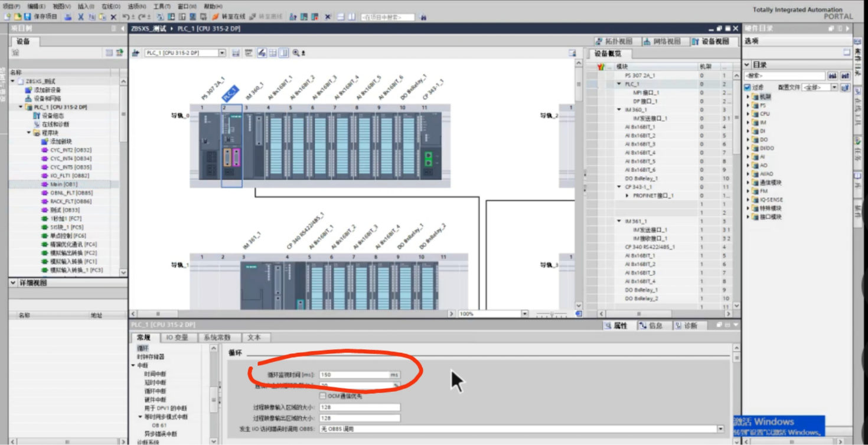868x445 pixels.
Task: Click the 'Search in project' input field
Action: coord(387,17)
